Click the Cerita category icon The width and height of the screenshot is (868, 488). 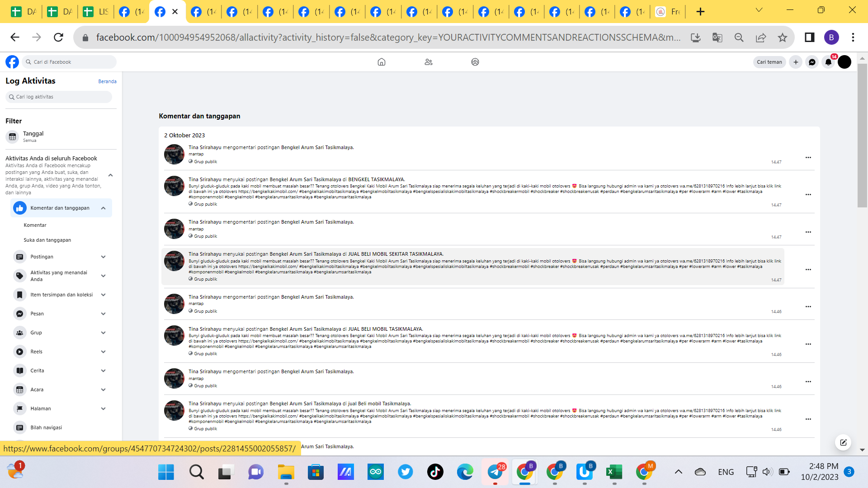19,371
